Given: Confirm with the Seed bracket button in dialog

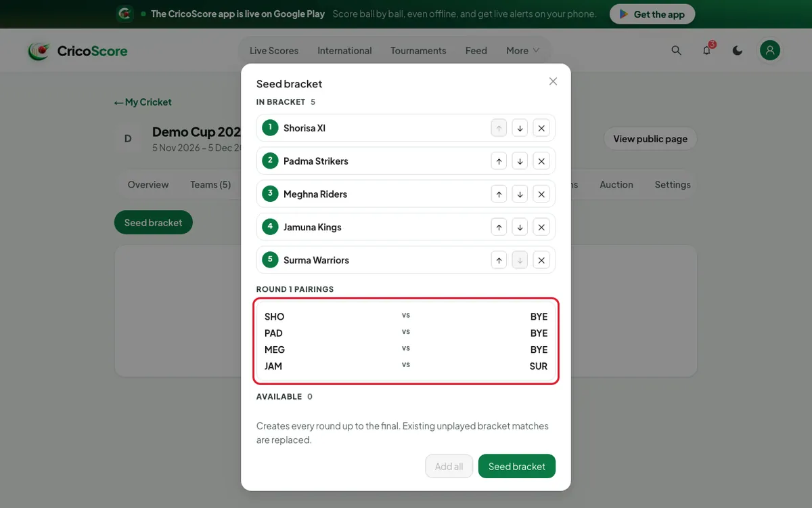Looking at the screenshot, I should [517, 466].
